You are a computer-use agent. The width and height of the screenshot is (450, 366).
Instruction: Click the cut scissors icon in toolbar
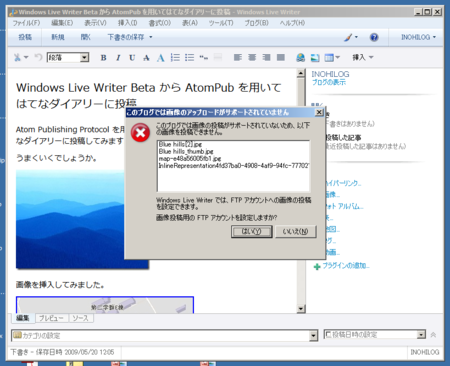17,57
